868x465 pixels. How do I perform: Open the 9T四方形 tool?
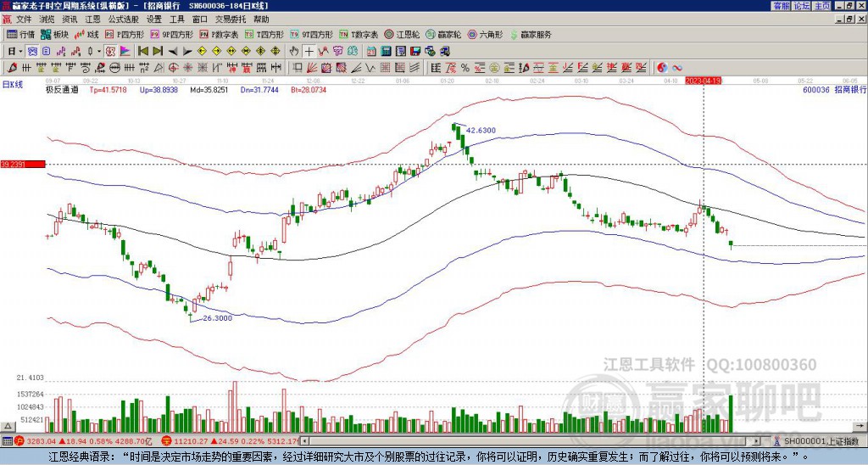pos(311,34)
